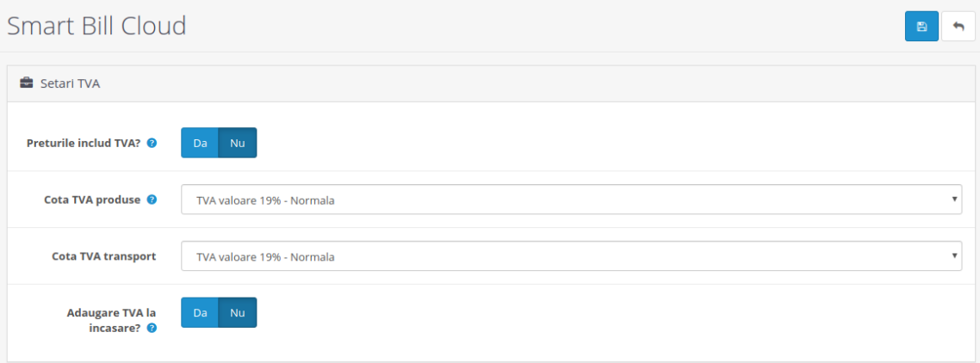980x363 pixels.
Task: Click the arrow of Cota TVA produse select
Action: tap(954, 200)
